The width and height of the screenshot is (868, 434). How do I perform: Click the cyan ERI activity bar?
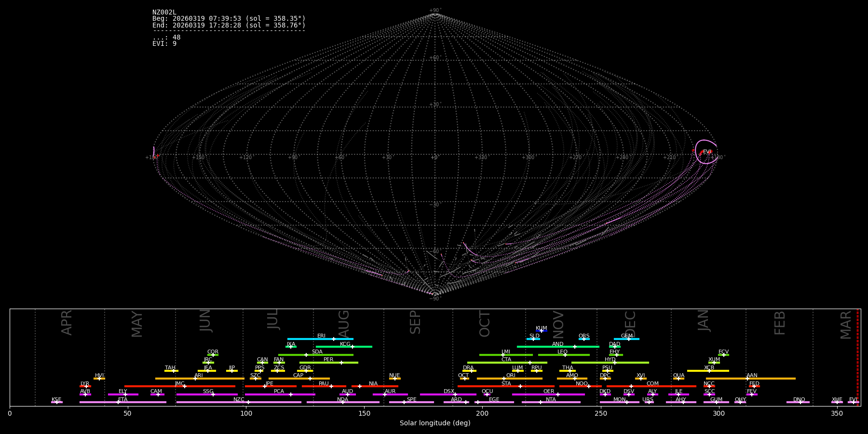tap(320, 339)
